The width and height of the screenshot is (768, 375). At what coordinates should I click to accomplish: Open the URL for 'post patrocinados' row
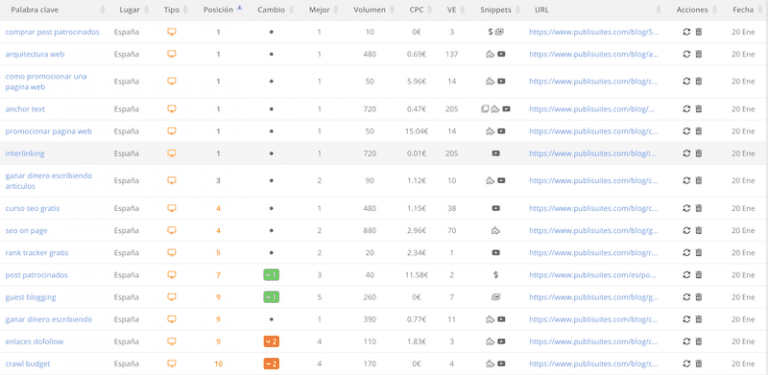tap(593, 275)
